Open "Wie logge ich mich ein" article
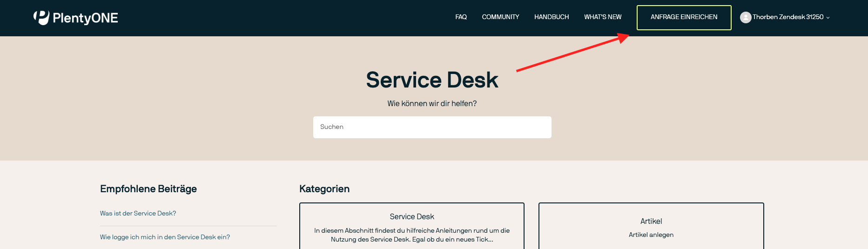The image size is (868, 249). tap(165, 237)
